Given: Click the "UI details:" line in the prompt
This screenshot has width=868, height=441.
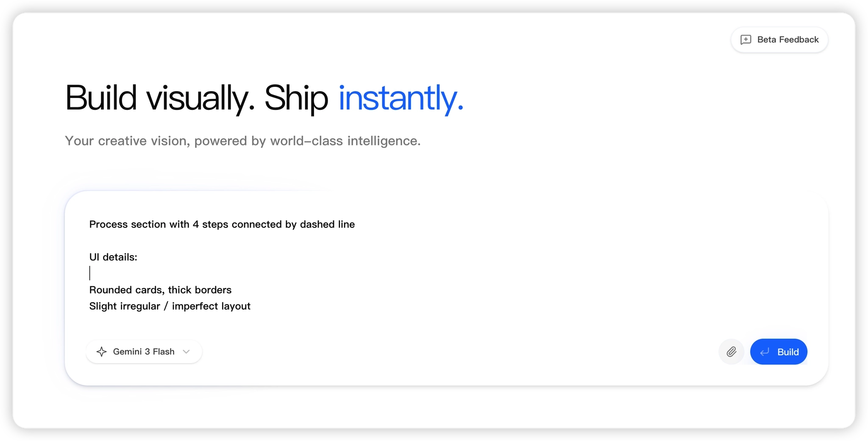Looking at the screenshot, I should click(x=113, y=257).
